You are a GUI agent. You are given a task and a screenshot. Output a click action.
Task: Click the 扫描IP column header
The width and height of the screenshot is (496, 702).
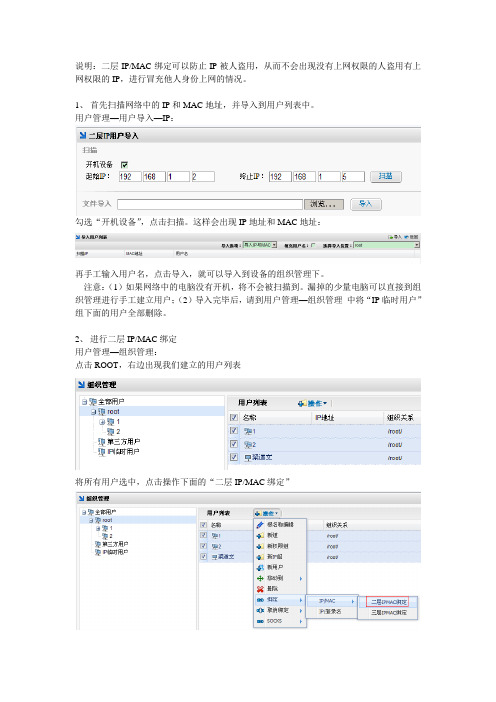point(82,253)
